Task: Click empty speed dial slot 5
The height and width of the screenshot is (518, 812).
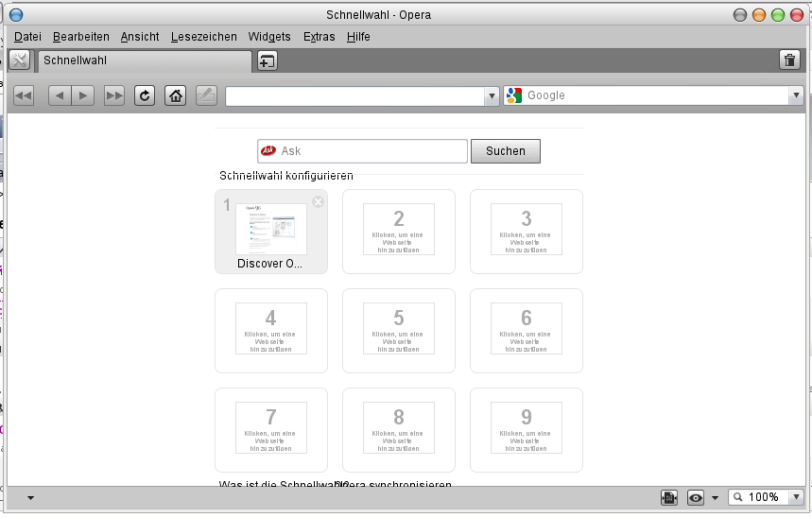Action: point(399,331)
